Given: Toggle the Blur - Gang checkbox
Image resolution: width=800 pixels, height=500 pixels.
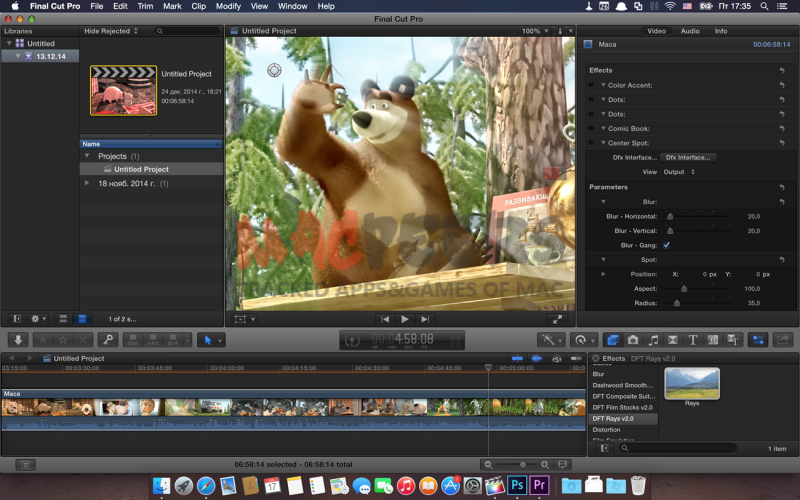Looking at the screenshot, I should click(x=667, y=245).
